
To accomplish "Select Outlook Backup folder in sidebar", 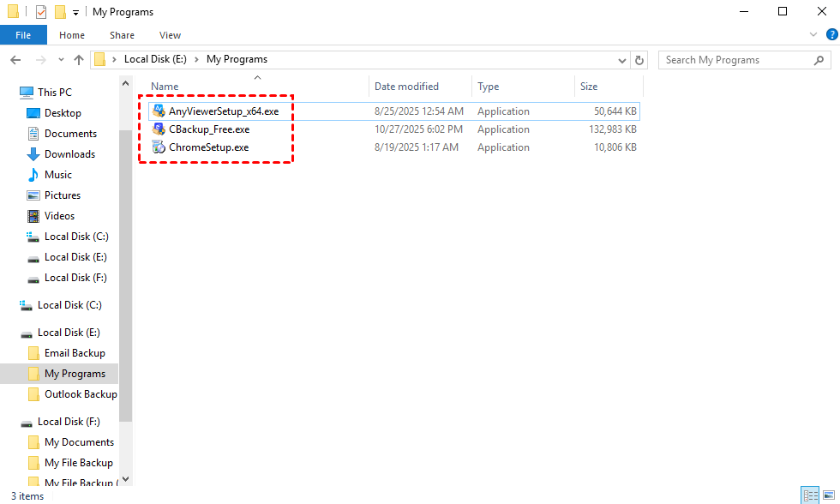I will point(81,394).
